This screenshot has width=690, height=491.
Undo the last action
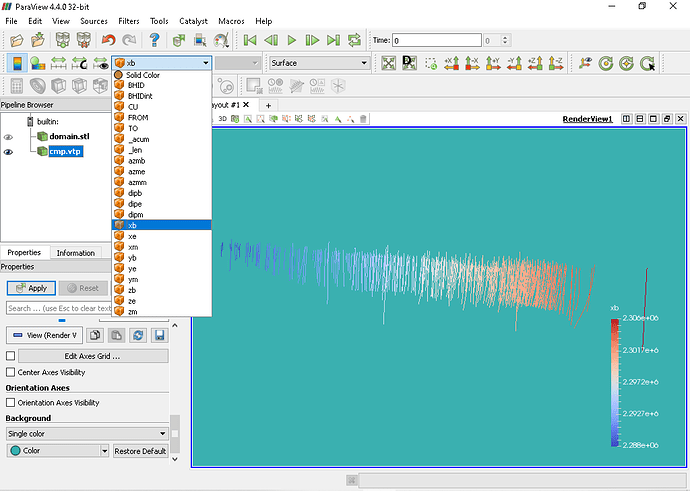coord(108,40)
